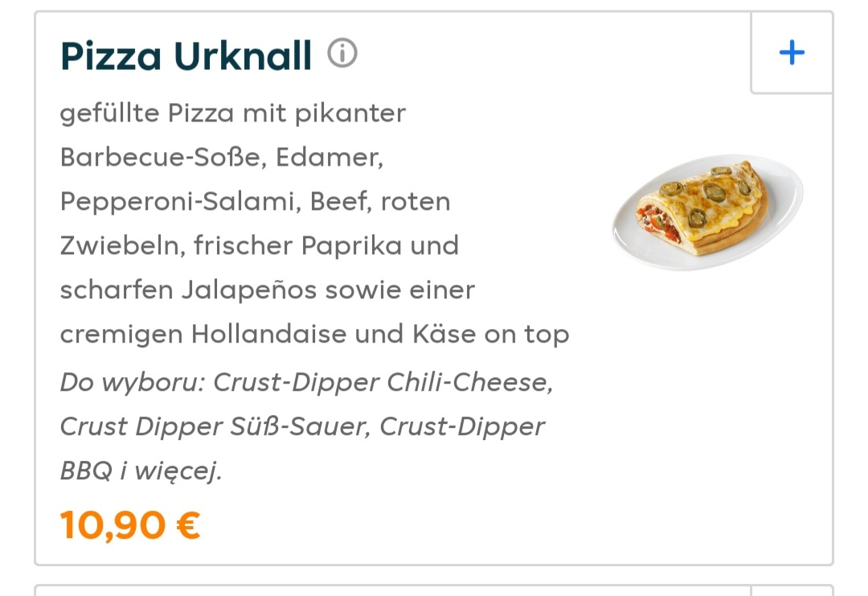Tap the info icon beside Pizza Urknall

[x=342, y=55]
